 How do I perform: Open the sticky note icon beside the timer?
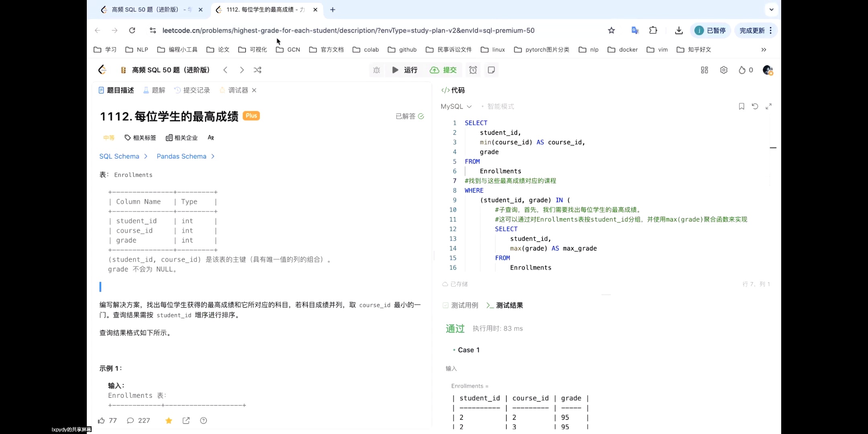click(491, 70)
